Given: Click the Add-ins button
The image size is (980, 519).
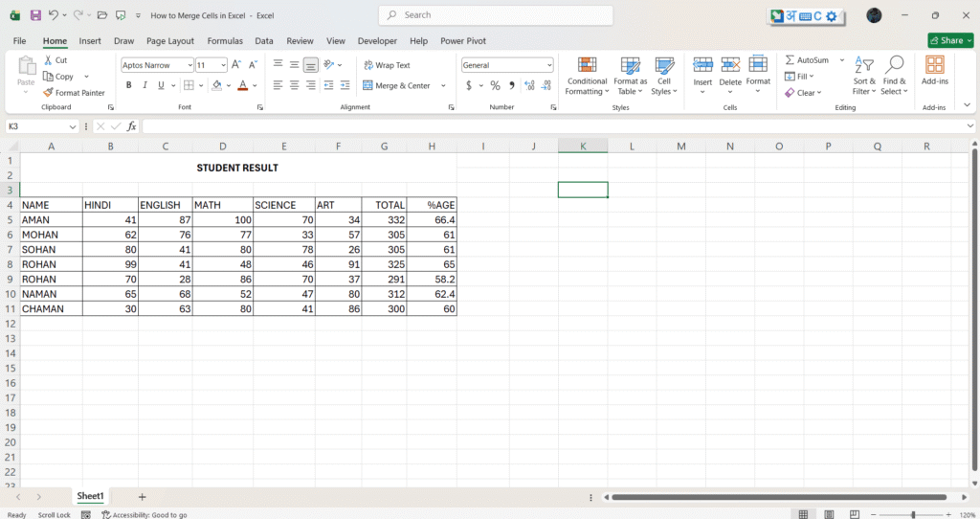Looking at the screenshot, I should (934, 70).
